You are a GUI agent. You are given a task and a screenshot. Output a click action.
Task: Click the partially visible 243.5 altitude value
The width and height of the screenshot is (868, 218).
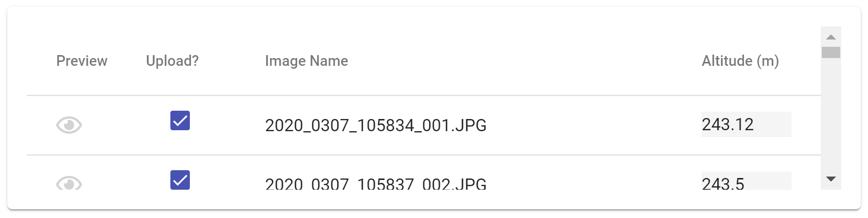723,183
